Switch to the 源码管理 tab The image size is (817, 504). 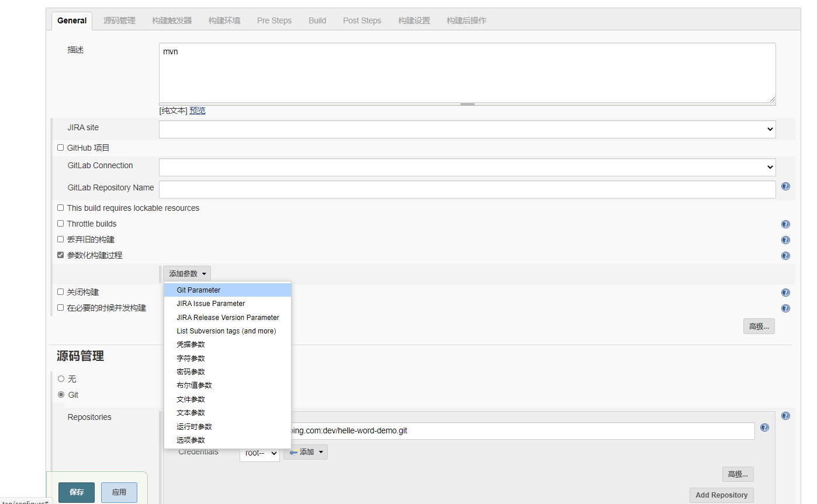click(119, 20)
